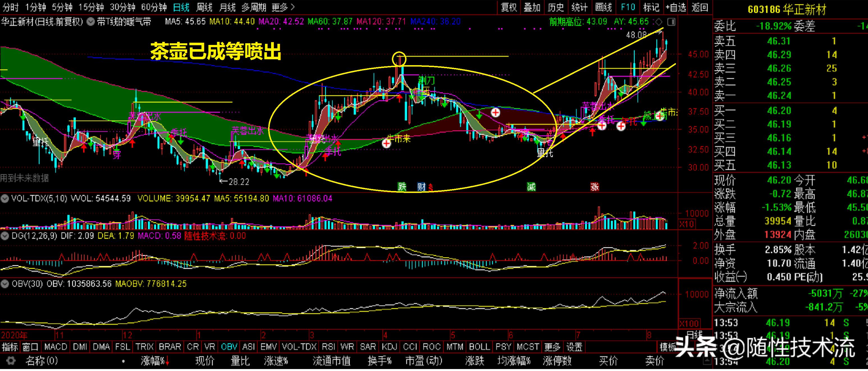
Task: Click the diamond icon after AY: 45.65
Action: tap(658, 22)
